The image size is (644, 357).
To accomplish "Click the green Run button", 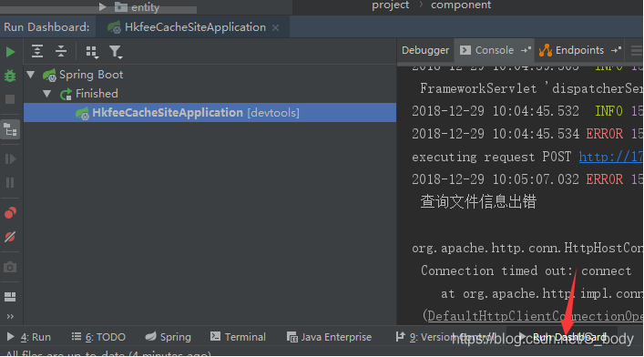I will point(10,52).
